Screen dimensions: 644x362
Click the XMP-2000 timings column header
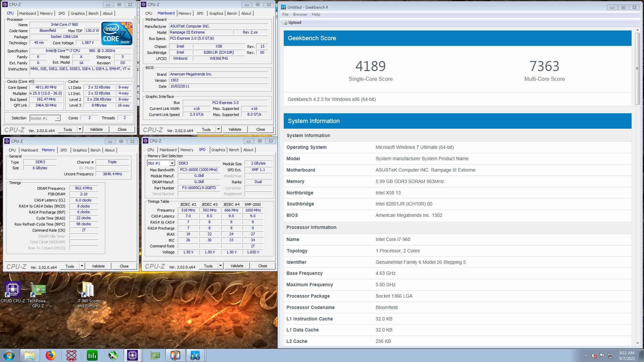tap(253, 204)
